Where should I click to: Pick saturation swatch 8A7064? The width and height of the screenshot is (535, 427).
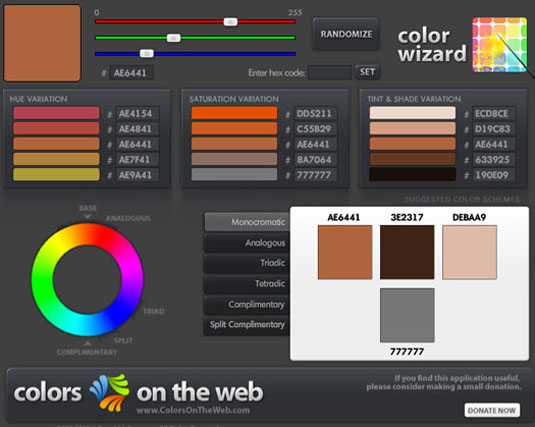tap(234, 159)
